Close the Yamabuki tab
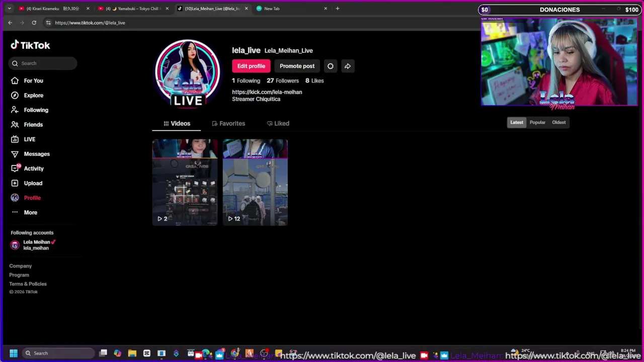This screenshot has width=644, height=362. point(167,9)
